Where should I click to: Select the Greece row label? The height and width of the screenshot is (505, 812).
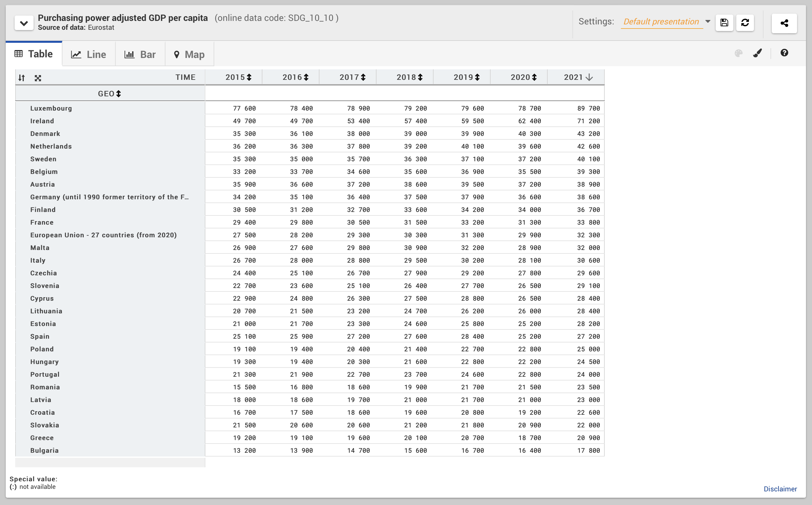42,438
